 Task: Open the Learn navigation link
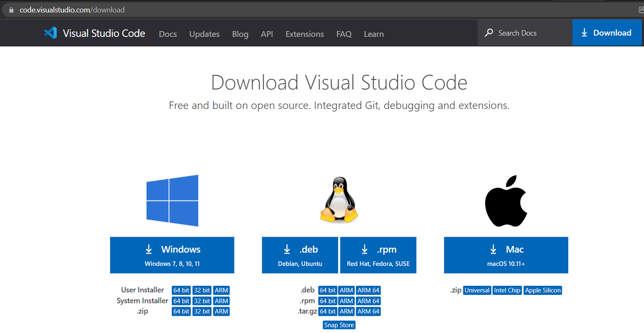click(x=374, y=34)
